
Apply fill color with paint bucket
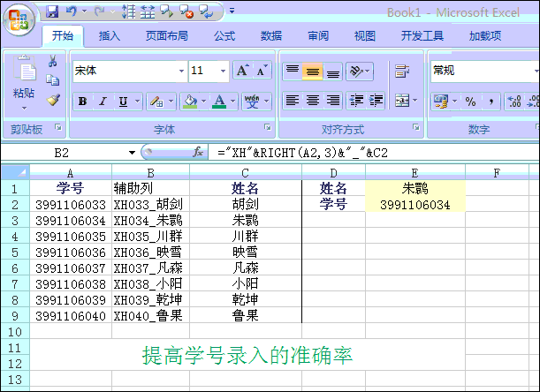click(x=190, y=102)
